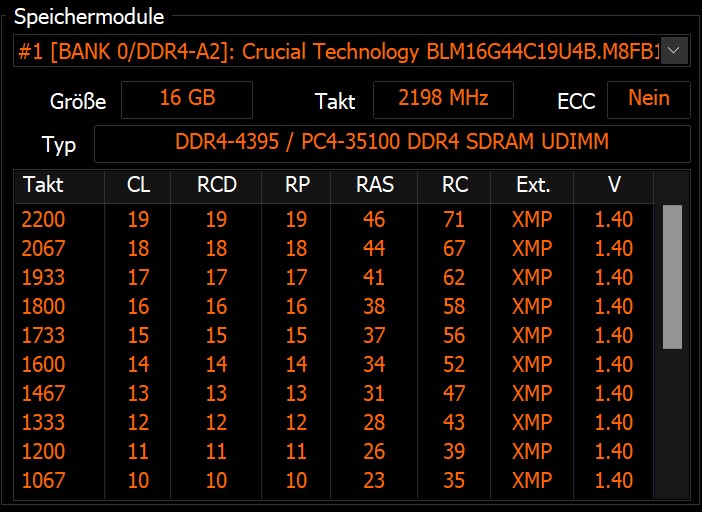Click the ECC Nein field

[649, 99]
